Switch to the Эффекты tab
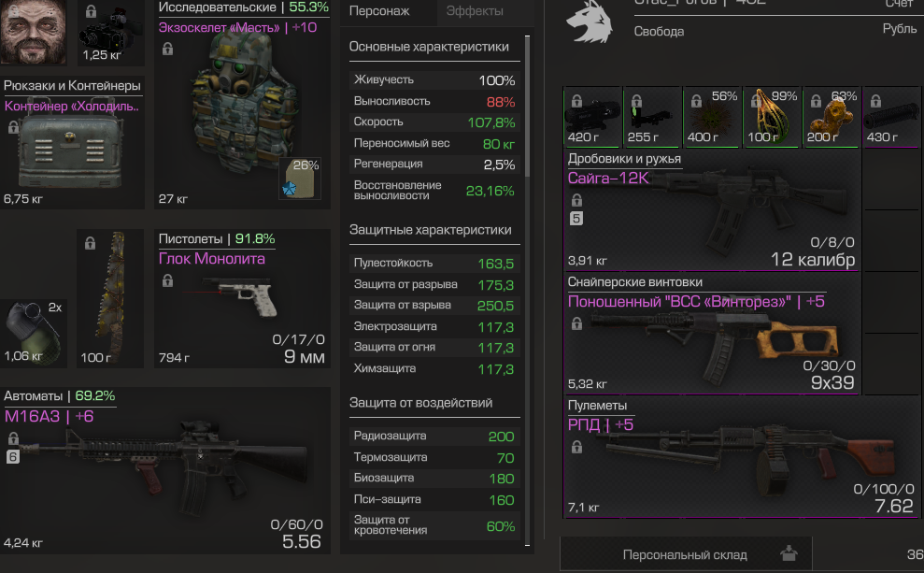This screenshot has width=924, height=573. pyautogui.click(x=475, y=11)
